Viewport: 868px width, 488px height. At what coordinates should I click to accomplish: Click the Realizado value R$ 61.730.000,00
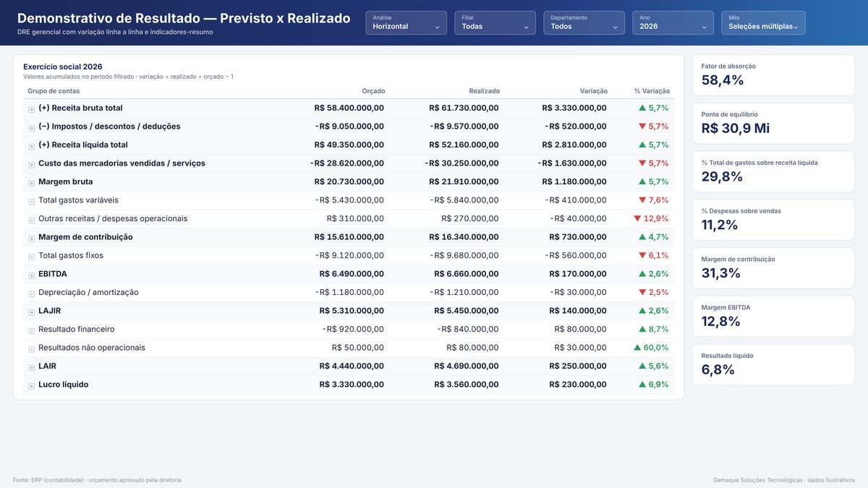click(464, 108)
